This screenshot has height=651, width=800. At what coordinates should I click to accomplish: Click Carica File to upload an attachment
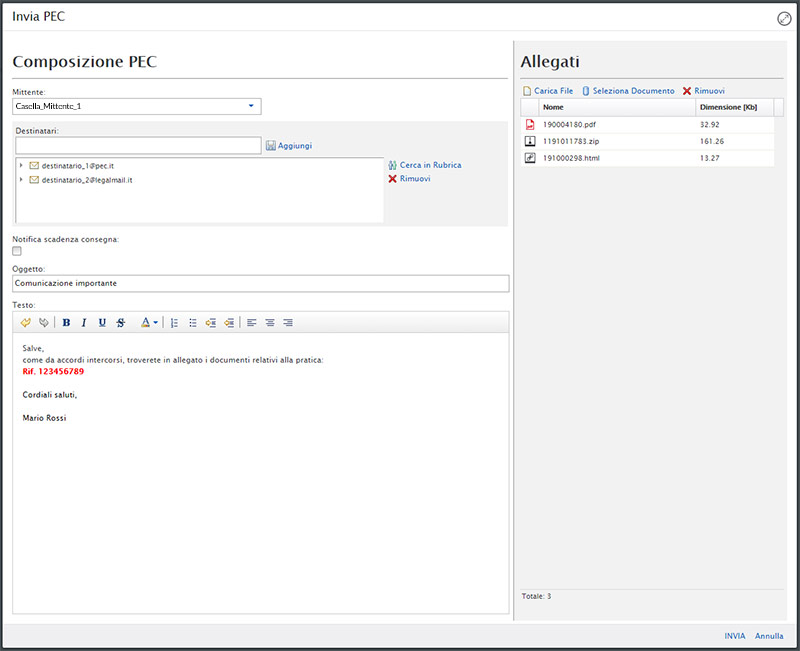click(x=548, y=91)
